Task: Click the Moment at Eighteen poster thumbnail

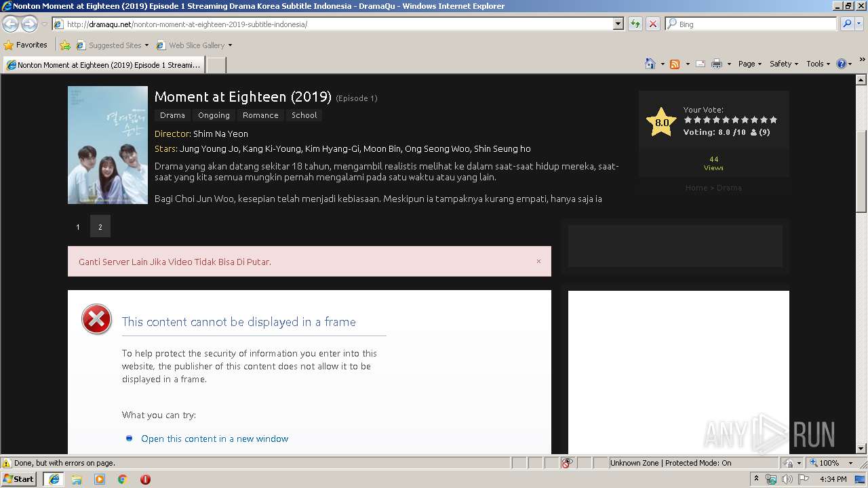Action: pos(108,145)
